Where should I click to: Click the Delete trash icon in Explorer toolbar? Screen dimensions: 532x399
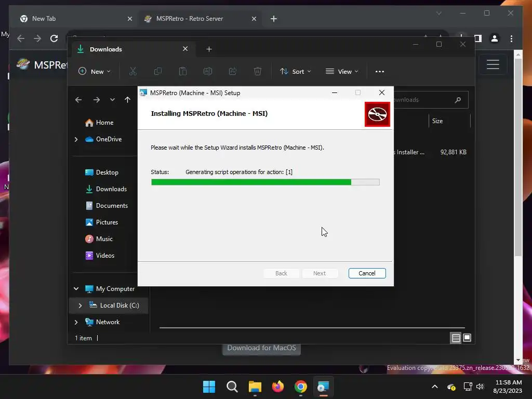pyautogui.click(x=258, y=72)
